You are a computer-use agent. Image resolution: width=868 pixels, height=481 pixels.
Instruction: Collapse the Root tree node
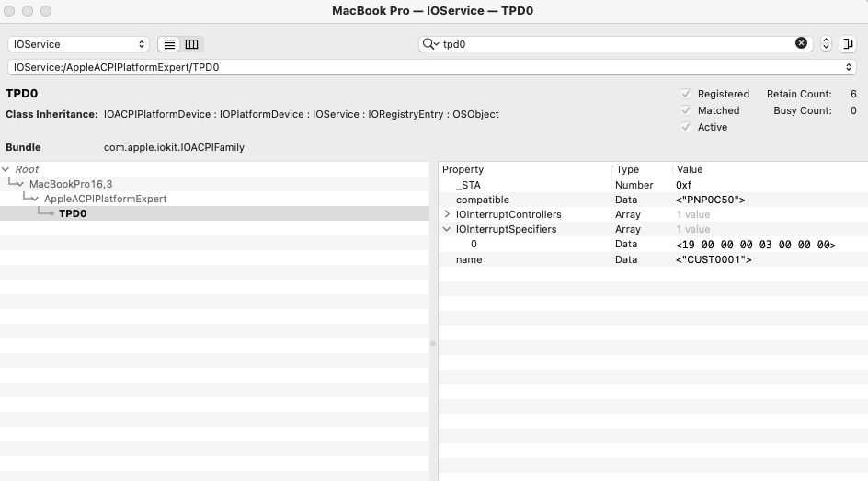click(x=6, y=169)
